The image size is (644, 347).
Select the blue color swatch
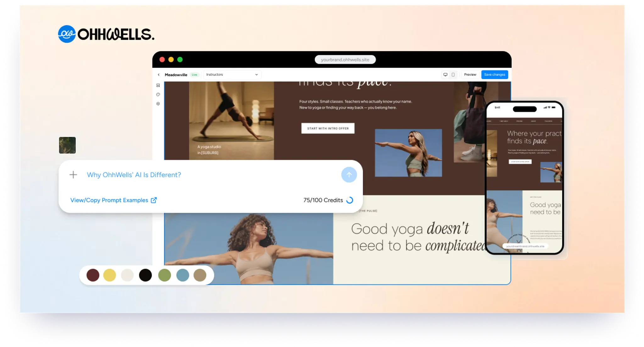pyautogui.click(x=183, y=275)
